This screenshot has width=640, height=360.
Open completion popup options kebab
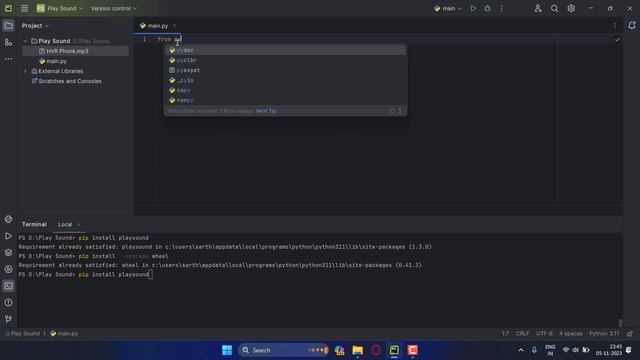point(400,111)
